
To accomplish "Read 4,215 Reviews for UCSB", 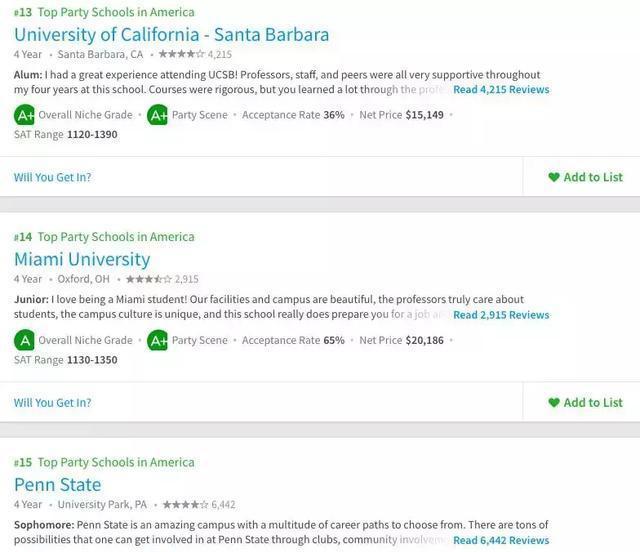I will pos(501,90).
